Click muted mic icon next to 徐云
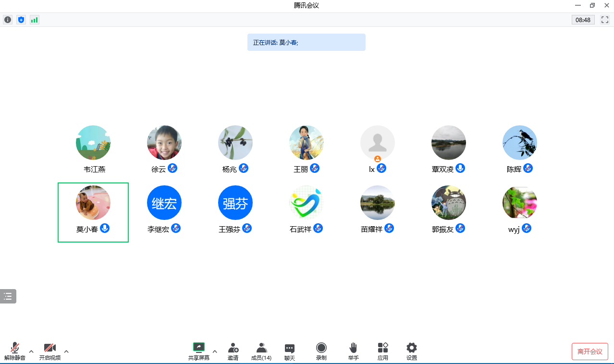 coord(172,168)
